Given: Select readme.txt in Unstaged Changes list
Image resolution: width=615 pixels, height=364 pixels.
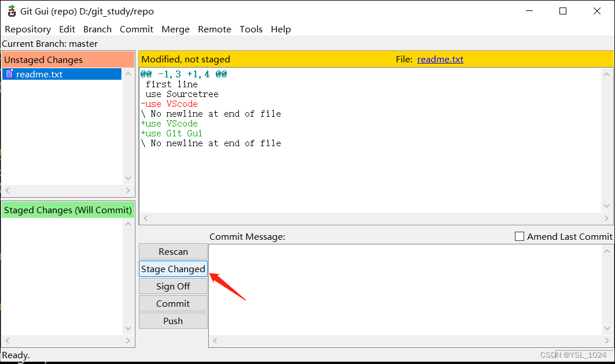Looking at the screenshot, I should 62,74.
